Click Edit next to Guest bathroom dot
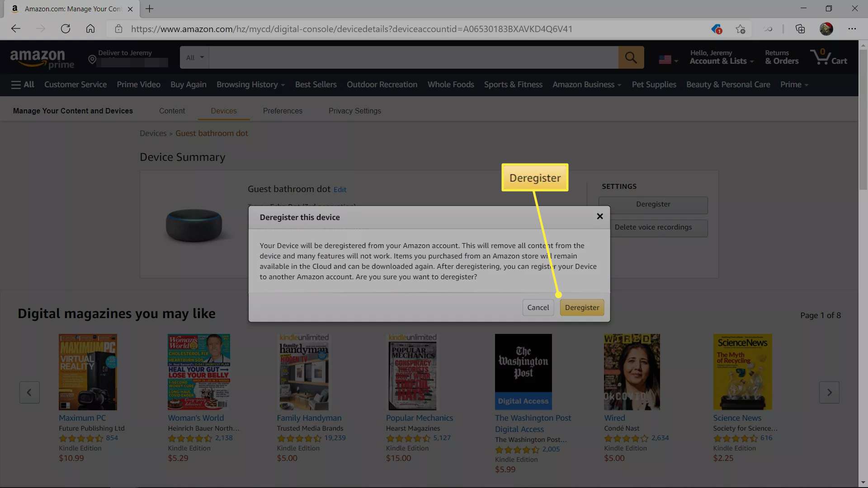Screen dimensions: 868x488 [x=339, y=189]
